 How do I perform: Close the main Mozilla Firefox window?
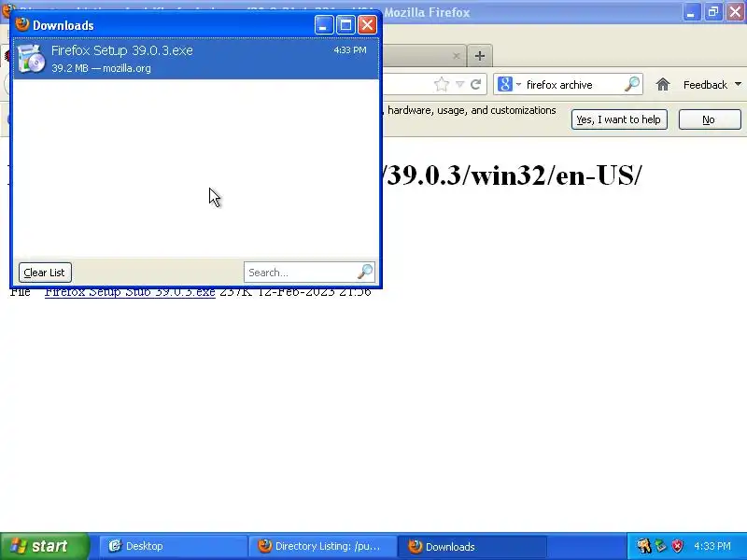point(735,12)
